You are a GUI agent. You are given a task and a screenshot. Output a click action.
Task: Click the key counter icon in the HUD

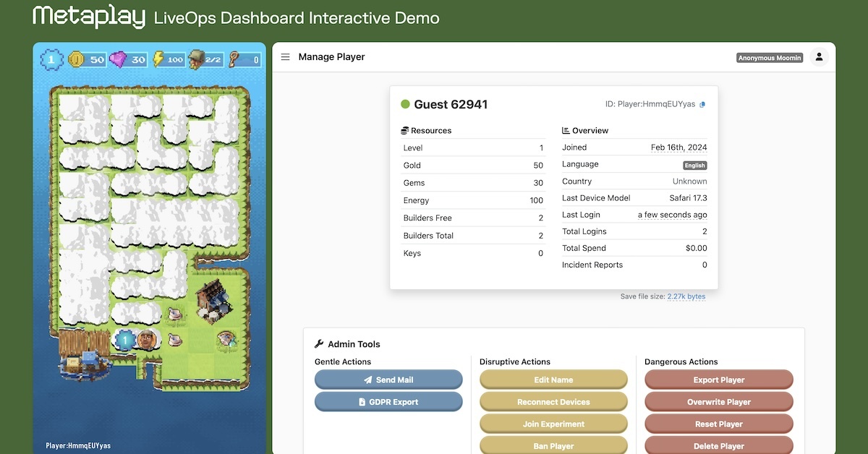tap(234, 59)
